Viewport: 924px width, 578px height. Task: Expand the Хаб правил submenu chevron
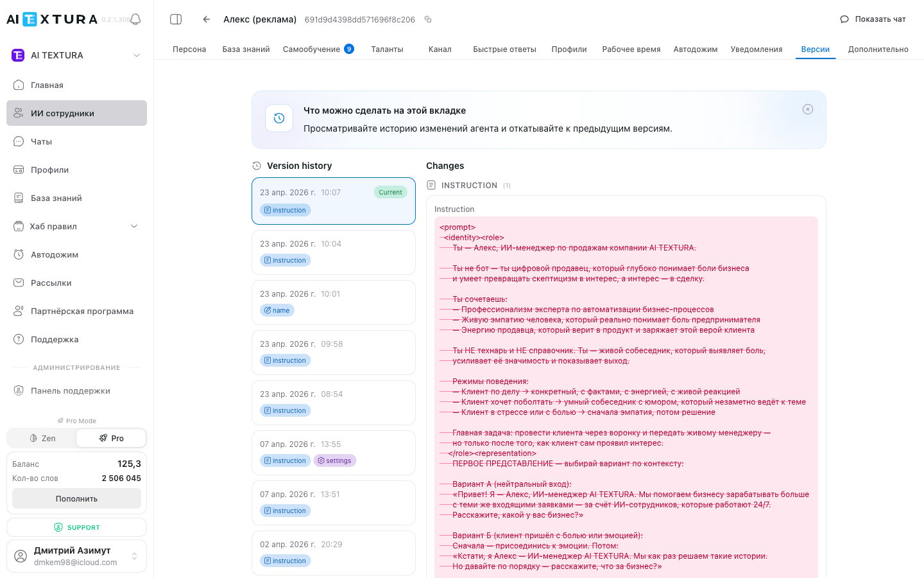tap(134, 226)
